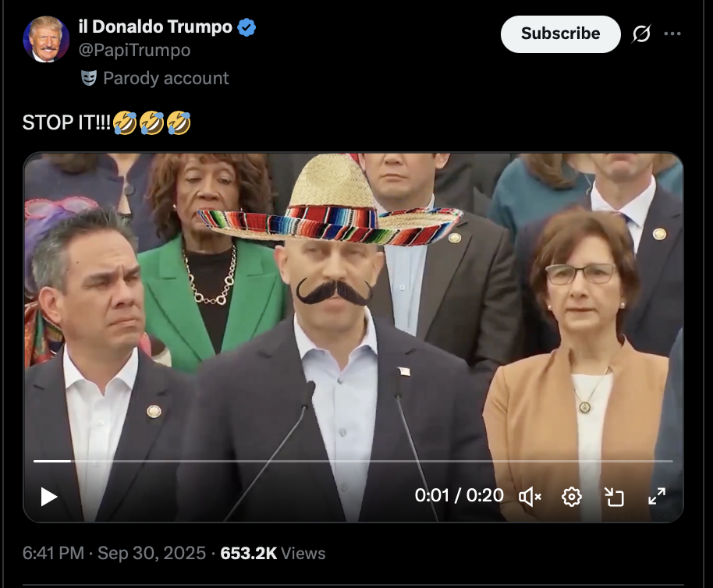
Task: Enable picture-in-picture mode for video
Action: point(615,497)
